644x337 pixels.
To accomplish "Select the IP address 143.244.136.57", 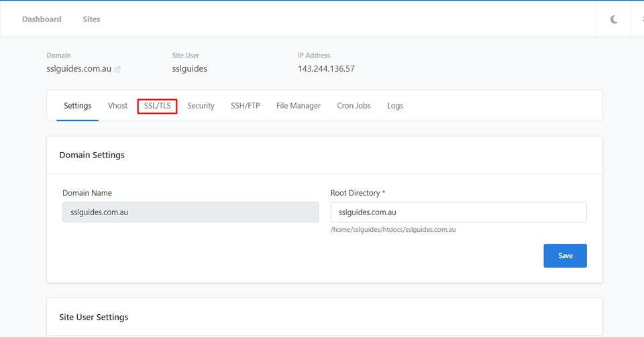I will point(326,69).
